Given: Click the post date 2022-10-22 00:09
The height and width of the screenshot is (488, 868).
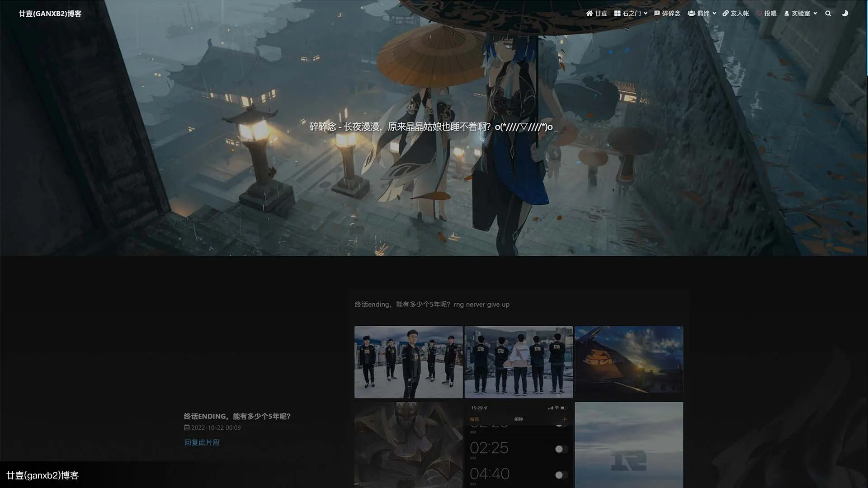Looking at the screenshot, I should click(x=216, y=427).
